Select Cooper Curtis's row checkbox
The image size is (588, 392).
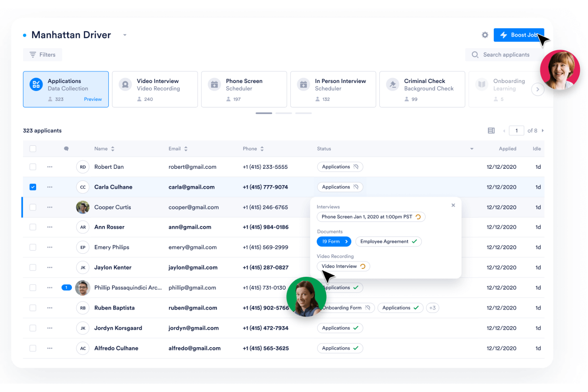coord(33,207)
